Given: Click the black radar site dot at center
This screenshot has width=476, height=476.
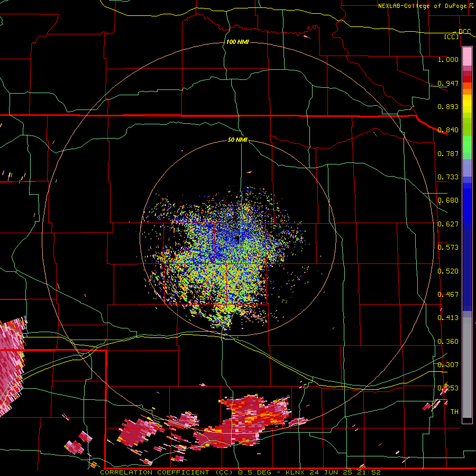Looking at the screenshot, I should 237,239.
